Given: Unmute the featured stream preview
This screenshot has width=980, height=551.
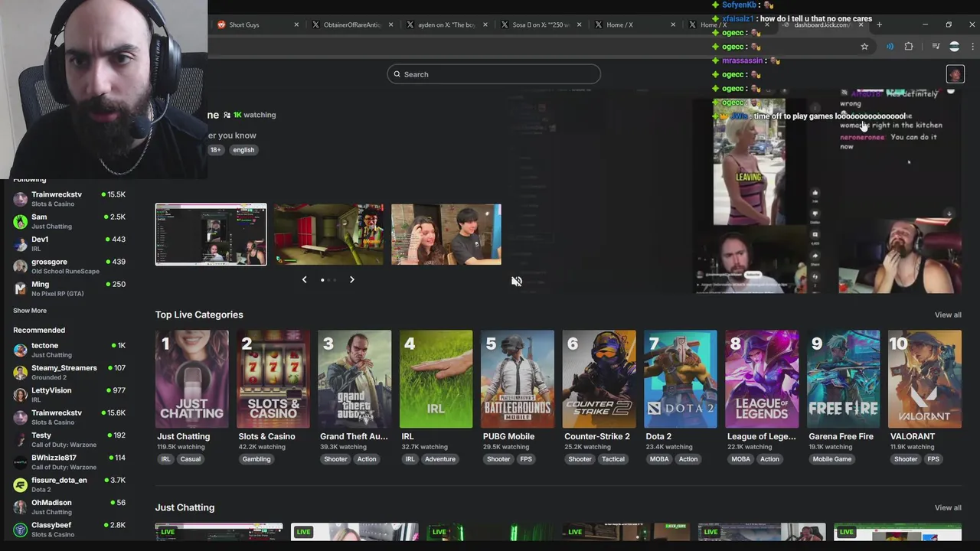Looking at the screenshot, I should (x=517, y=282).
